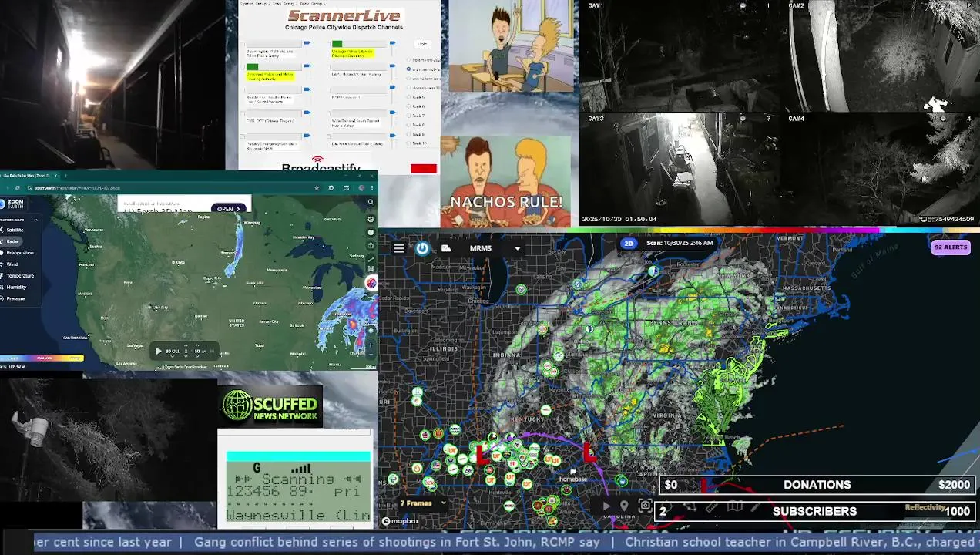Collapse the Zoom Earth weather maps panel

pos(36,220)
